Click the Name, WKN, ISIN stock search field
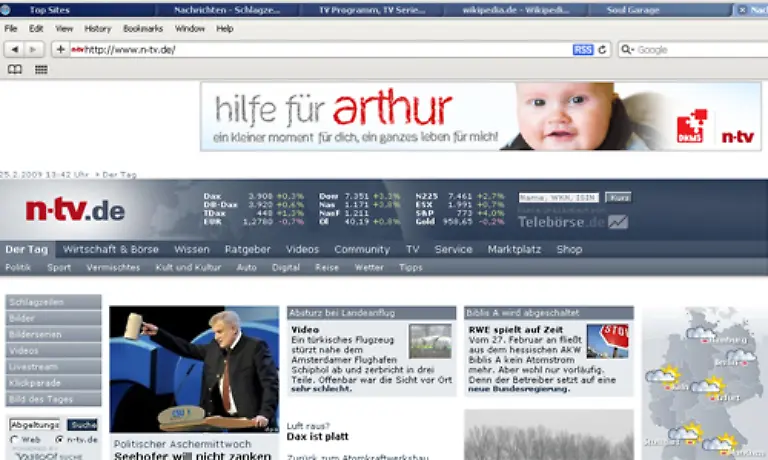This screenshot has width=768, height=460. coord(558,197)
